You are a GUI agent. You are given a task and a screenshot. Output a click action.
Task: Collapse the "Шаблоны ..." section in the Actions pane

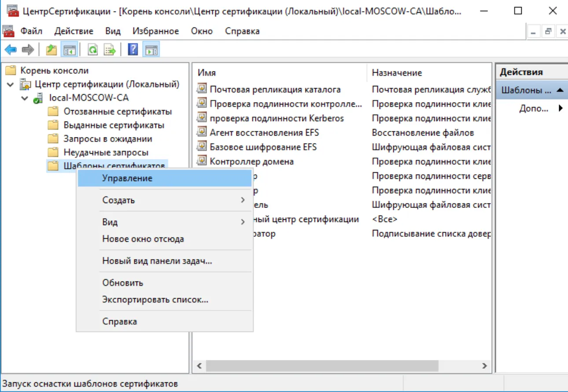[x=560, y=90]
